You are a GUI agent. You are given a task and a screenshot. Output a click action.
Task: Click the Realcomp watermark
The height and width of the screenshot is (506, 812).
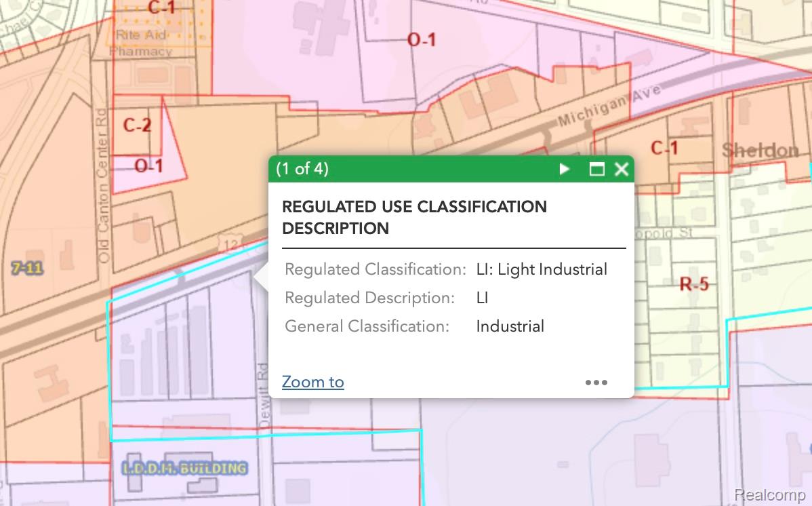click(x=769, y=494)
